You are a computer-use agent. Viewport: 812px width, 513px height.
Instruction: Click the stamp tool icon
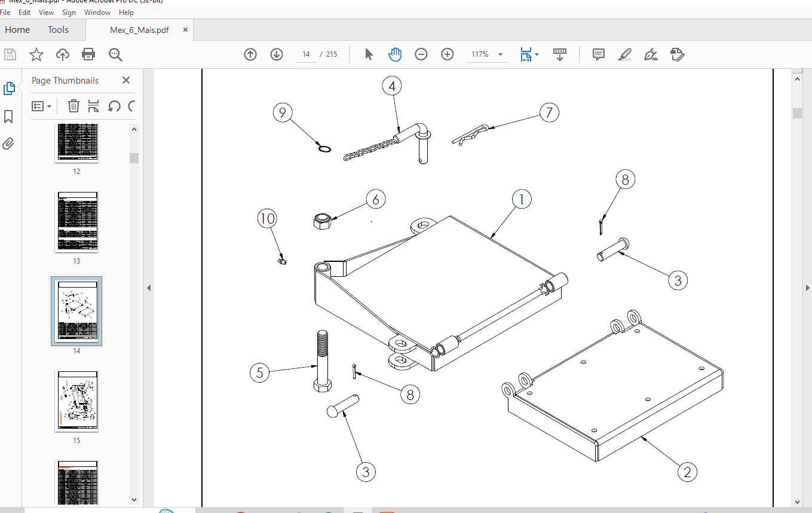point(678,54)
